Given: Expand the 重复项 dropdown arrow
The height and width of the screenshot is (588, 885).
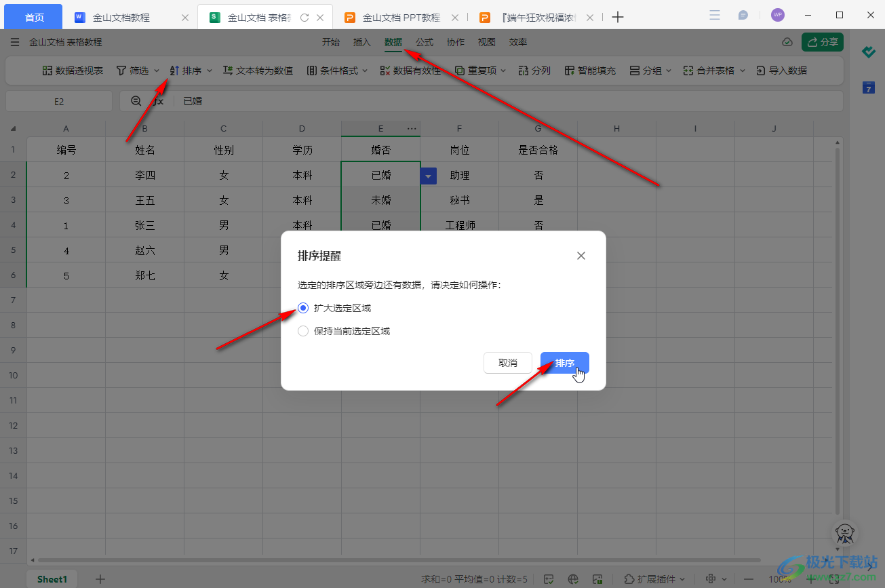Looking at the screenshot, I should (503, 71).
